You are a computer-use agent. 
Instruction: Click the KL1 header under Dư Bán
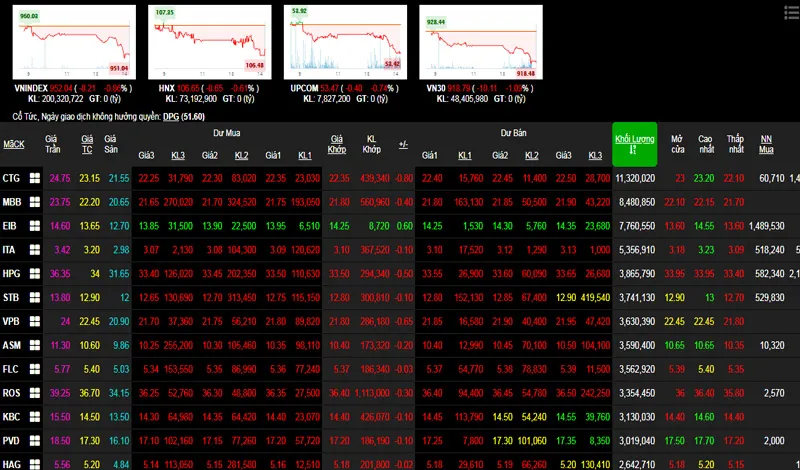[x=465, y=155]
